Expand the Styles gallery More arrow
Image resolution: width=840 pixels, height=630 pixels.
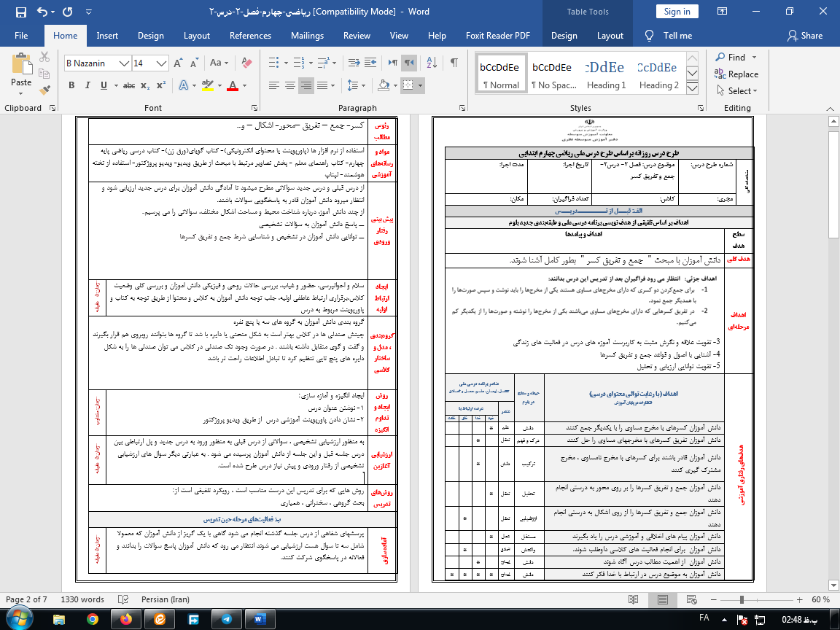692,88
